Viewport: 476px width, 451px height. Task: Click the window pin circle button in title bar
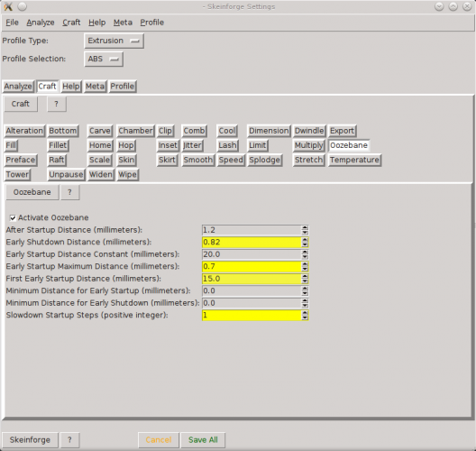pyautogui.click(x=23, y=6)
